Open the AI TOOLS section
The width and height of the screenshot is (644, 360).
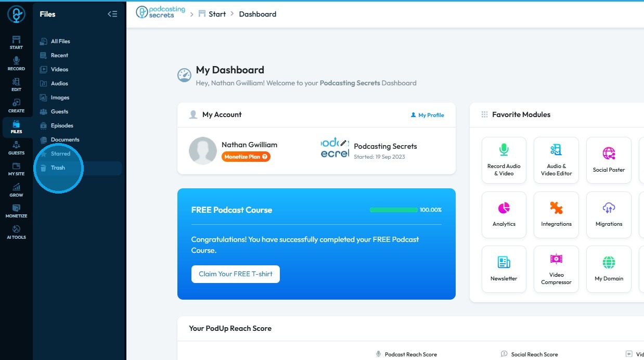pos(16,233)
